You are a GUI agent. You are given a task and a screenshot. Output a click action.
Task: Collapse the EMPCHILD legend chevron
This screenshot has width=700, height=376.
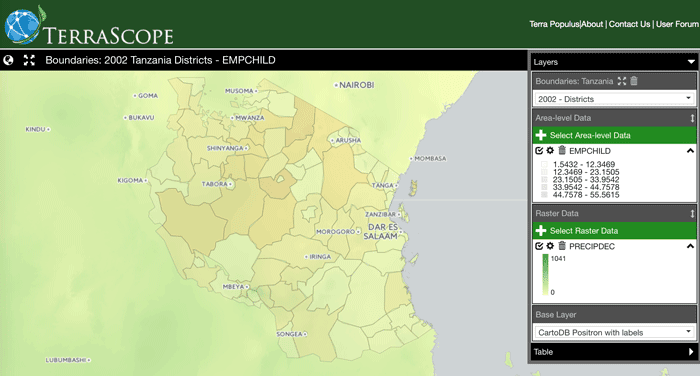(x=690, y=151)
